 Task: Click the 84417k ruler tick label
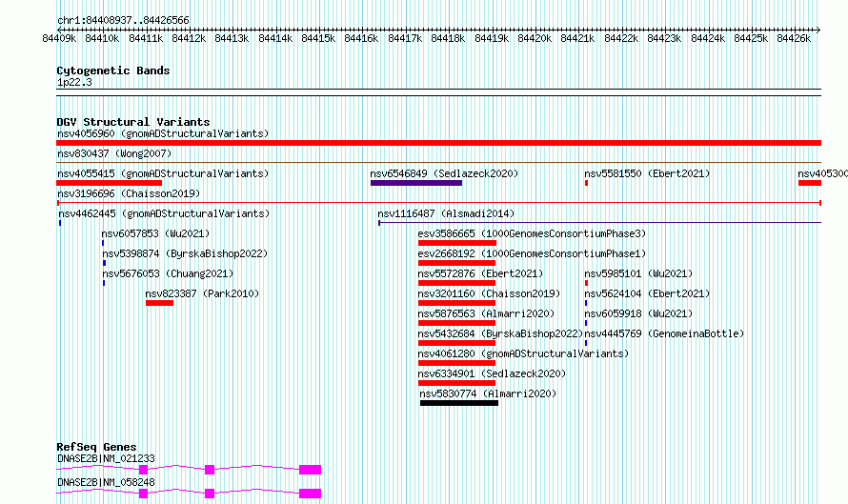(405, 38)
